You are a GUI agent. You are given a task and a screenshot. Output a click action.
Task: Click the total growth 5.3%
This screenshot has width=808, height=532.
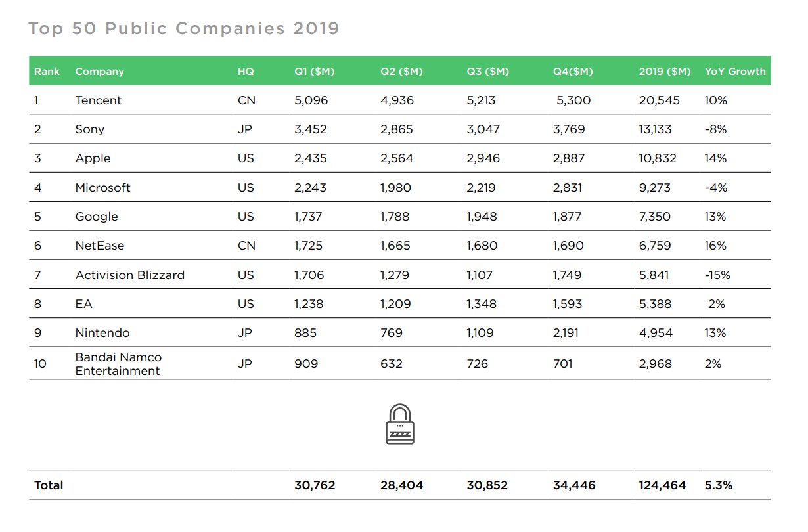click(x=718, y=485)
